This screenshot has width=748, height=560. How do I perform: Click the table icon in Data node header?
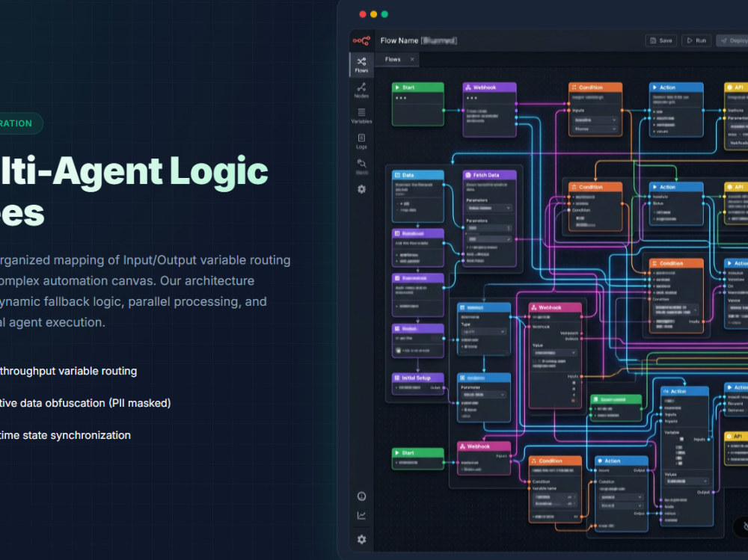coord(397,175)
